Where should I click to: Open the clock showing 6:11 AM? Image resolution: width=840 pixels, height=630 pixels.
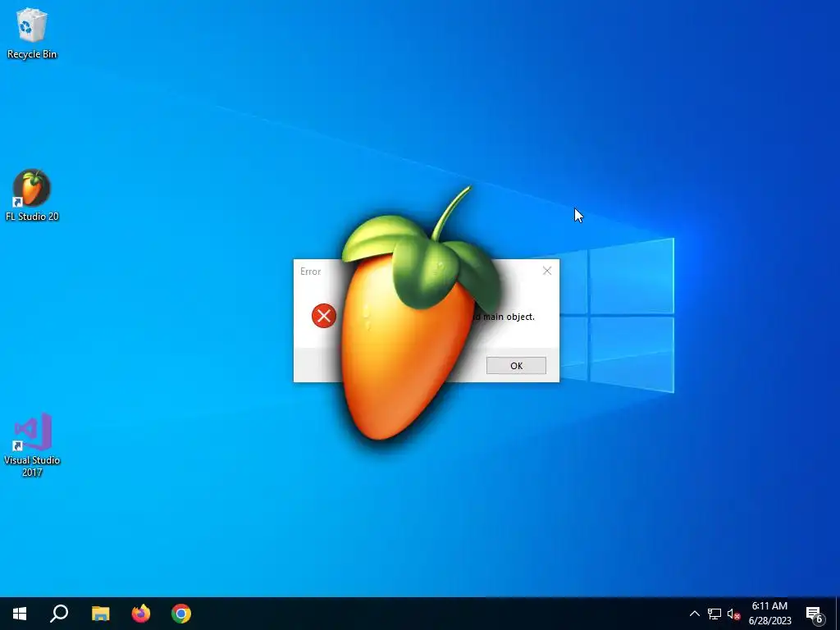[x=769, y=614]
